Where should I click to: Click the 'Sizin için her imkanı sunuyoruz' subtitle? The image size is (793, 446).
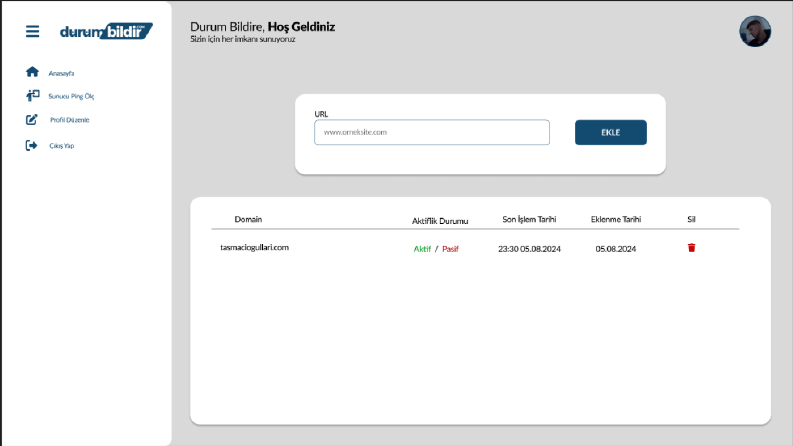[243, 39]
